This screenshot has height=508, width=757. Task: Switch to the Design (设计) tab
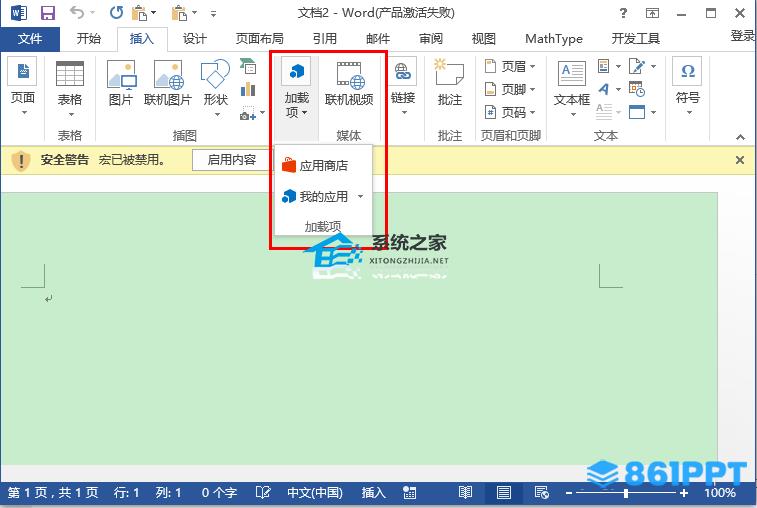click(195, 39)
